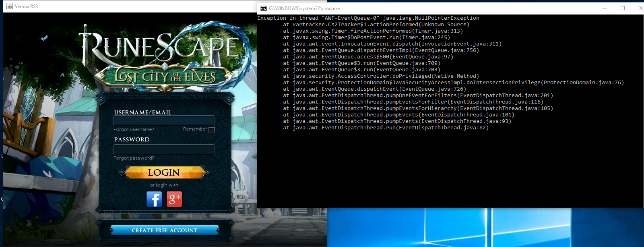Click the EventDispatchThread.run last stack line
Viewport: 644px width, 247px height.
(386, 128)
